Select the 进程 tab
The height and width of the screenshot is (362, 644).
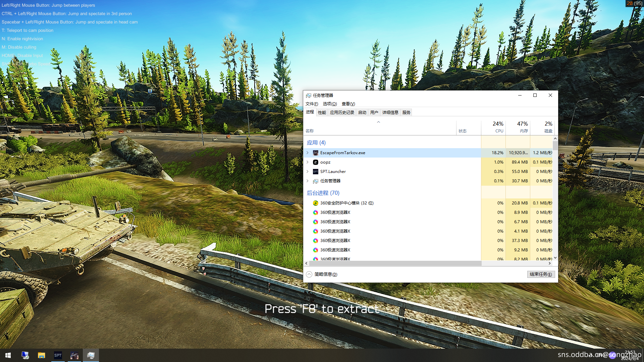click(310, 112)
